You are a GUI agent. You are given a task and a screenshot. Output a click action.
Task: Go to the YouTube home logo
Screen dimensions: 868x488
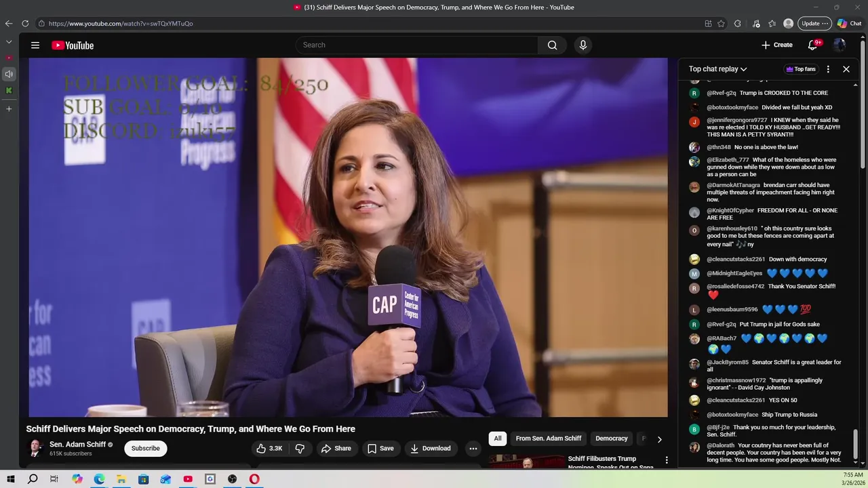pos(73,45)
